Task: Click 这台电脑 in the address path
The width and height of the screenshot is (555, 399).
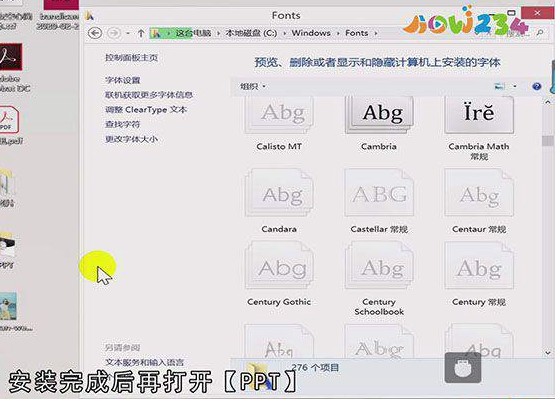Action: 193,33
